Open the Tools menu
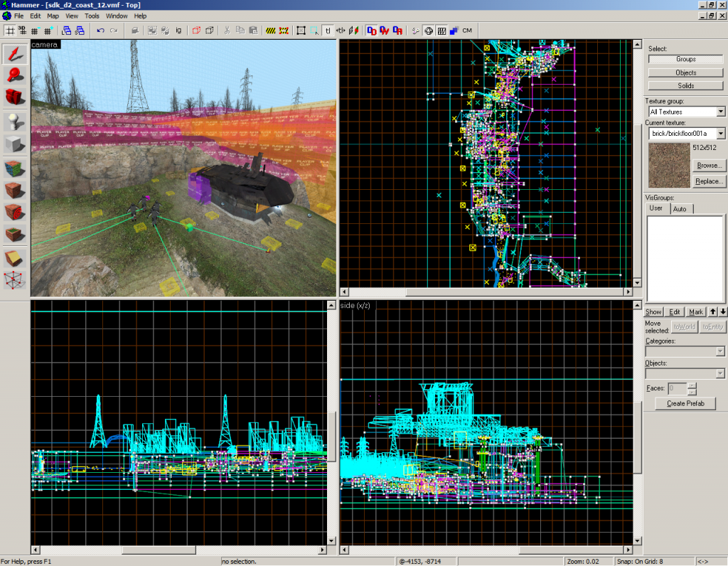The height and width of the screenshot is (566, 728). point(92,16)
